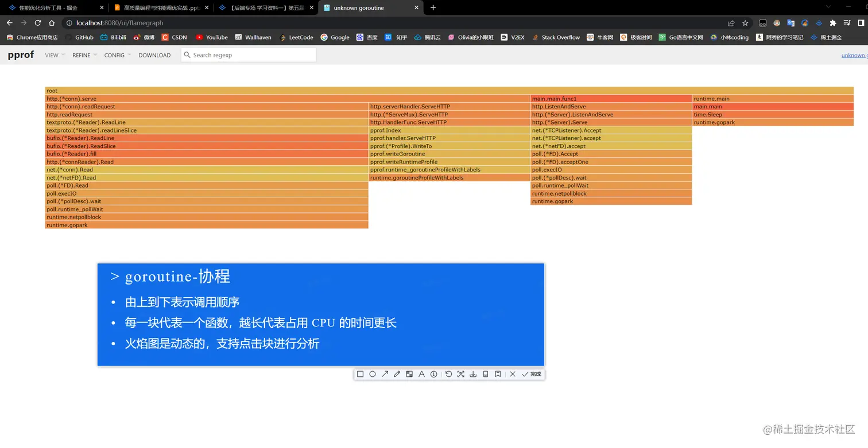Screen dimensions: 868x448
Task: Open the tab search chevron
Action: [x=829, y=7]
